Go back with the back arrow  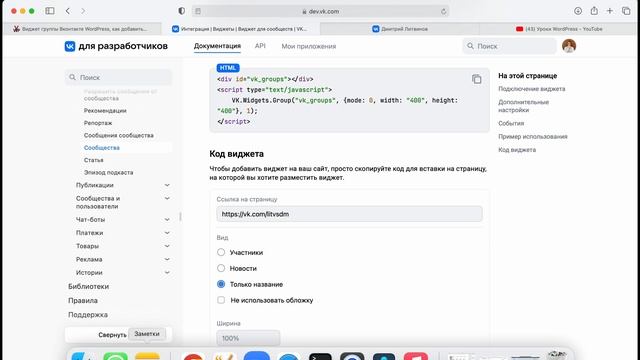68,11
